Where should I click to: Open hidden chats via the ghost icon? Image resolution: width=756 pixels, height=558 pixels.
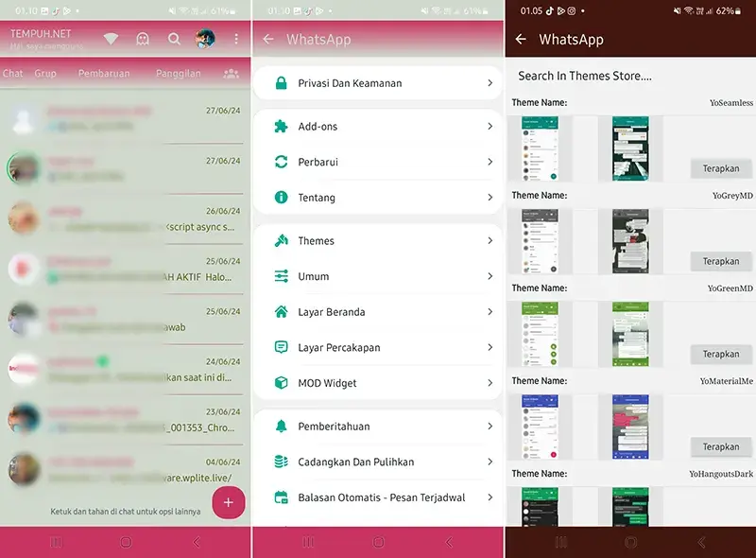click(x=142, y=39)
